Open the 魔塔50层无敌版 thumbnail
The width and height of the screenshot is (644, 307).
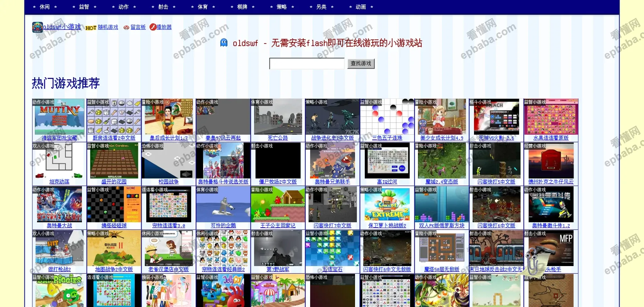[442, 248]
